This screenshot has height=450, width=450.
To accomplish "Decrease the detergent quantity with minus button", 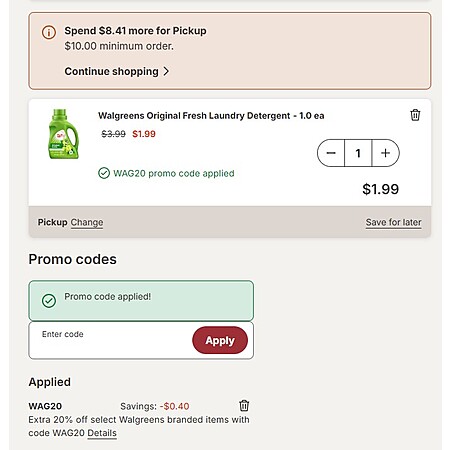I will coord(331,153).
